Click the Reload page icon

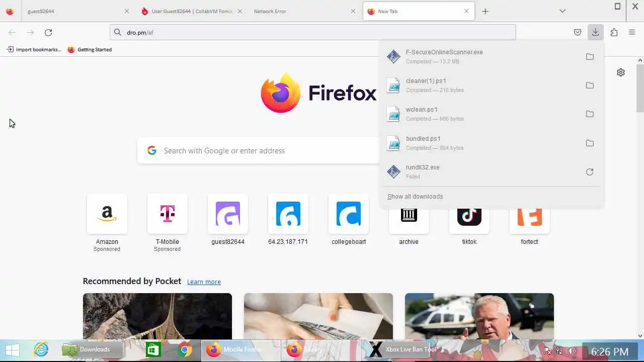coord(48,33)
